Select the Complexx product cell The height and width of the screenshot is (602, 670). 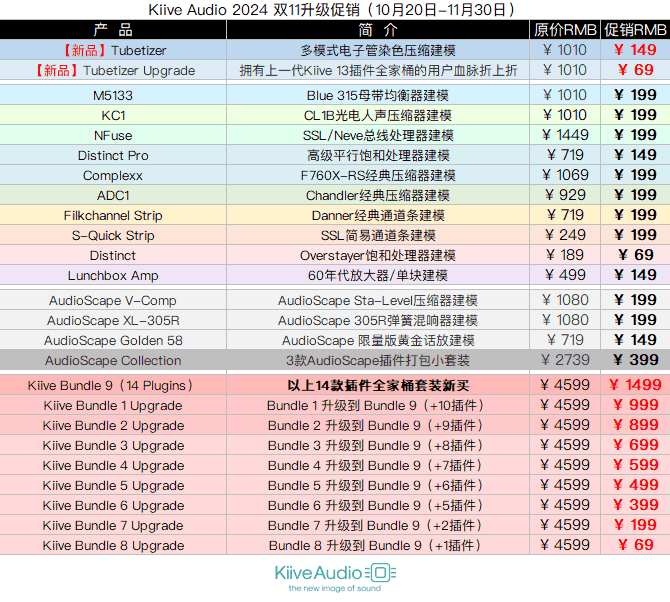(113, 176)
